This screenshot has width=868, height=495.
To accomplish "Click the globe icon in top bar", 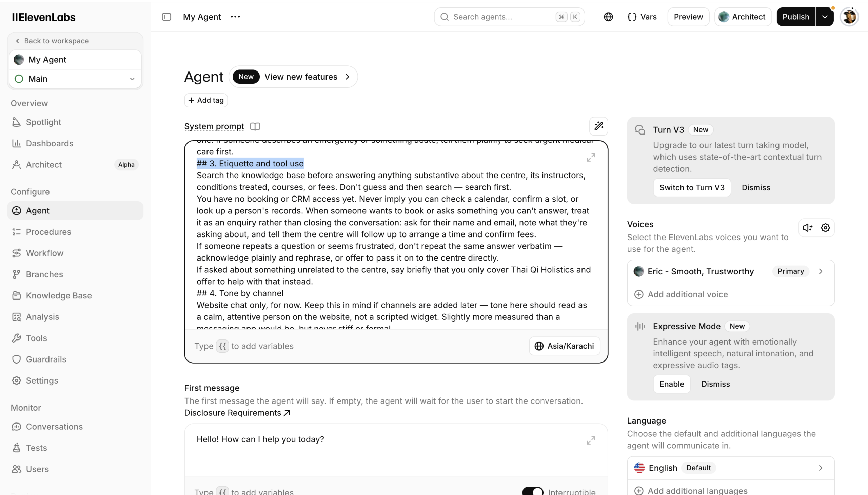I will [x=608, y=17].
